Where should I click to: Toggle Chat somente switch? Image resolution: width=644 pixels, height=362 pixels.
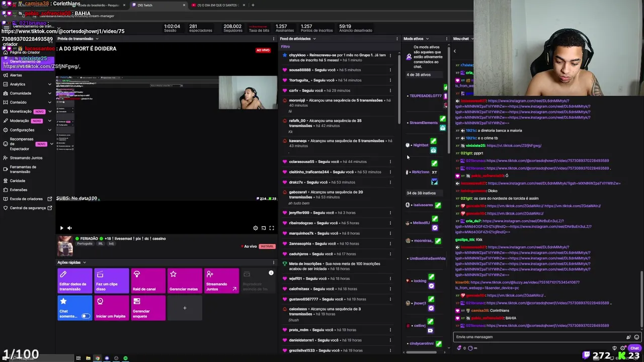click(x=86, y=316)
